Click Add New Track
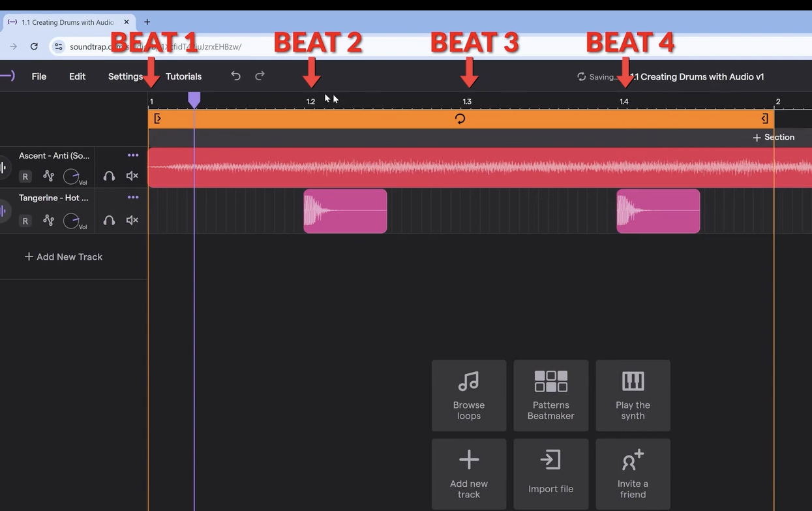Viewport: 812px width, 511px height. point(63,256)
